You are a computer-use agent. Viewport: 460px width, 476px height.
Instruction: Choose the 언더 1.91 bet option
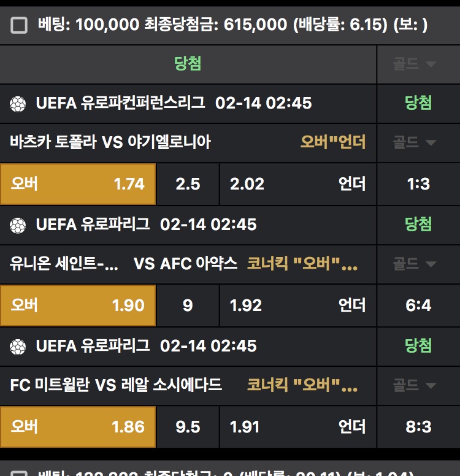pyautogui.click(x=297, y=426)
